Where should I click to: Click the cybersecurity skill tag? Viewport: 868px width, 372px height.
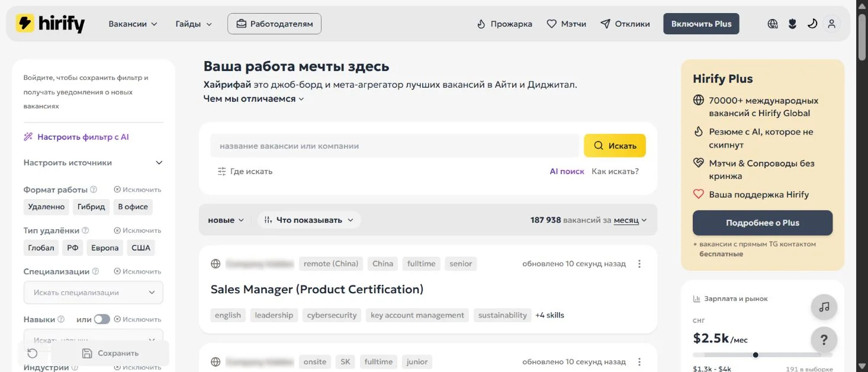point(332,315)
